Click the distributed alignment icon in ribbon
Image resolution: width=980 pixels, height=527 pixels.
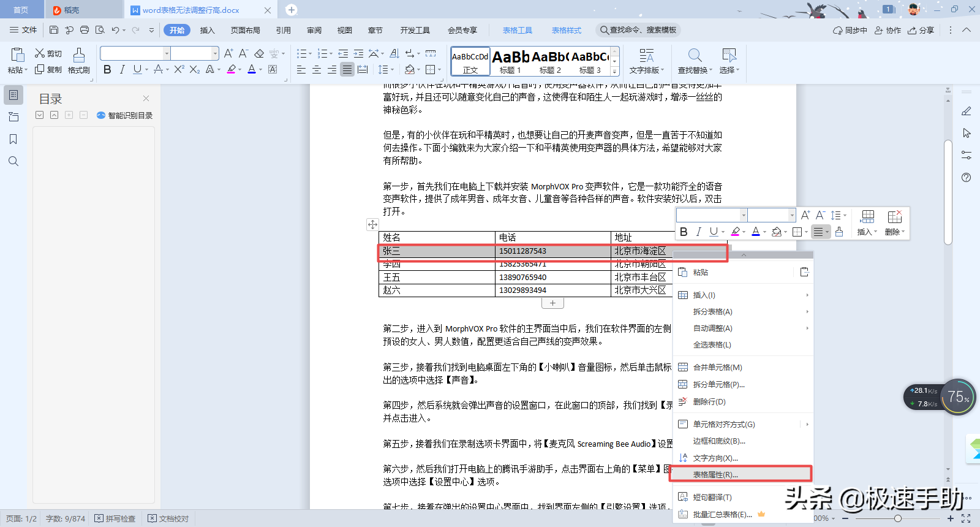coord(363,69)
